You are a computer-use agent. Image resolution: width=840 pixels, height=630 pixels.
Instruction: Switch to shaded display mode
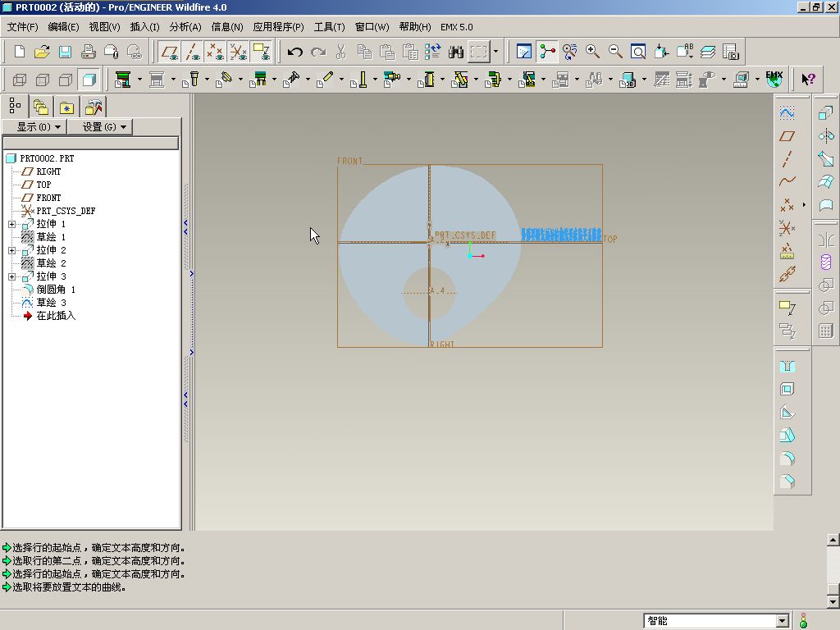(x=89, y=80)
